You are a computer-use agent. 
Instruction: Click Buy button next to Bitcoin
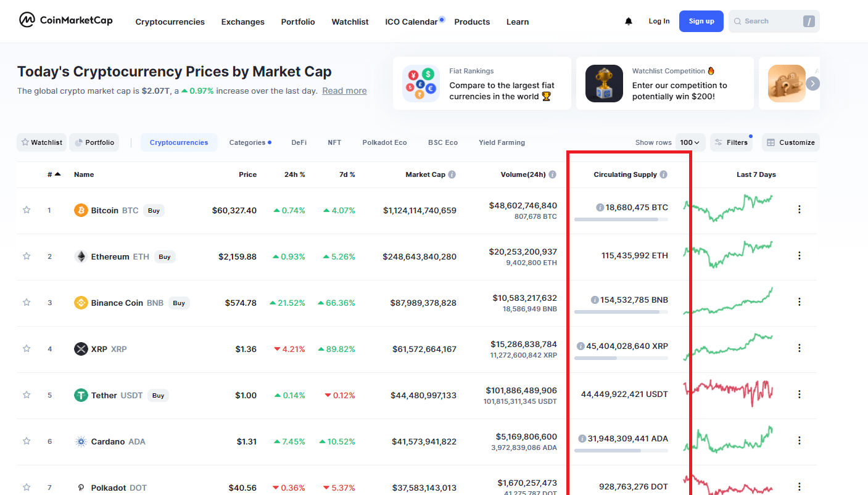[x=154, y=210]
